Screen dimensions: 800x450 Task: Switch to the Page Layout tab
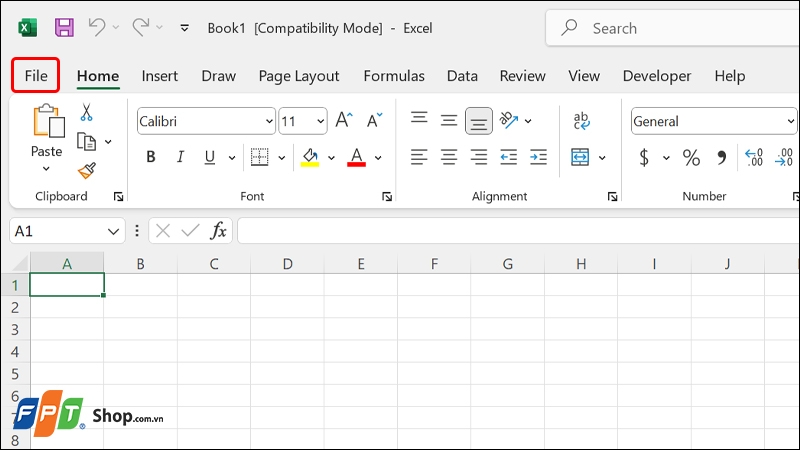click(x=299, y=76)
